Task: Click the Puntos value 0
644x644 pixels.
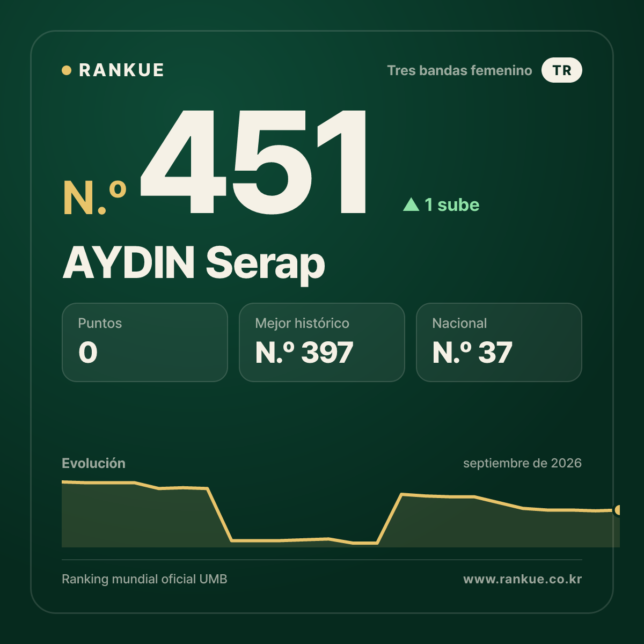Action: (x=88, y=353)
